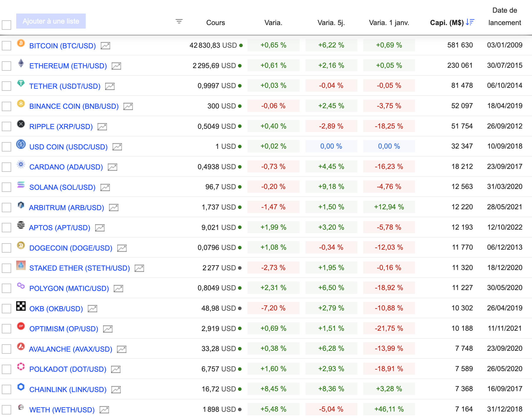Open chart icon next to Arbitrum (ARB/USD)
The width and height of the screenshot is (532, 418).
pyautogui.click(x=114, y=208)
